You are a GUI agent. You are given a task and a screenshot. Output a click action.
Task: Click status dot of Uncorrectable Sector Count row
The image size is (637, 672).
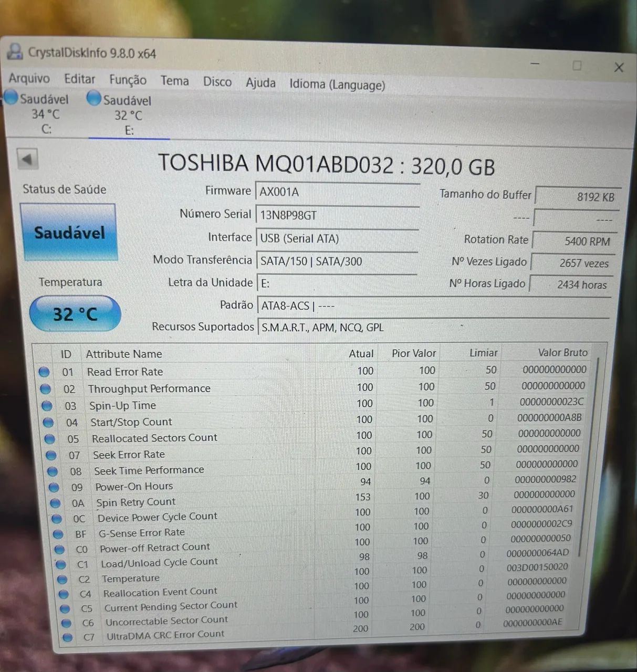click(x=66, y=623)
